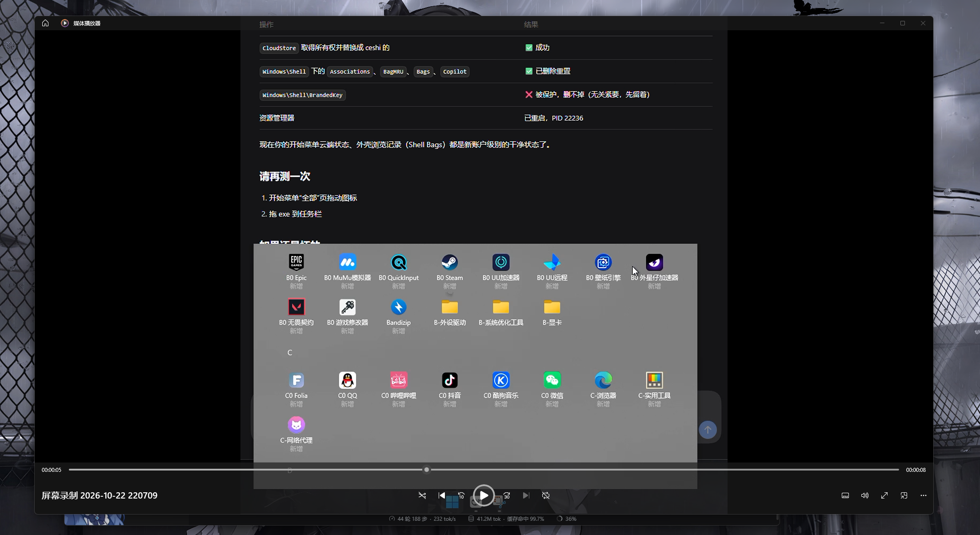Open the C0 抖音 icon
The height and width of the screenshot is (535, 980).
[450, 380]
